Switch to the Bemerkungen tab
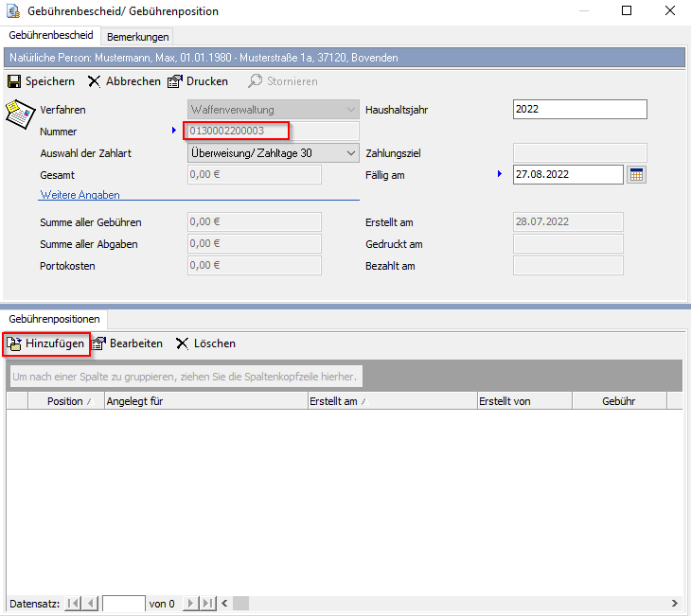The image size is (691, 616). [138, 37]
